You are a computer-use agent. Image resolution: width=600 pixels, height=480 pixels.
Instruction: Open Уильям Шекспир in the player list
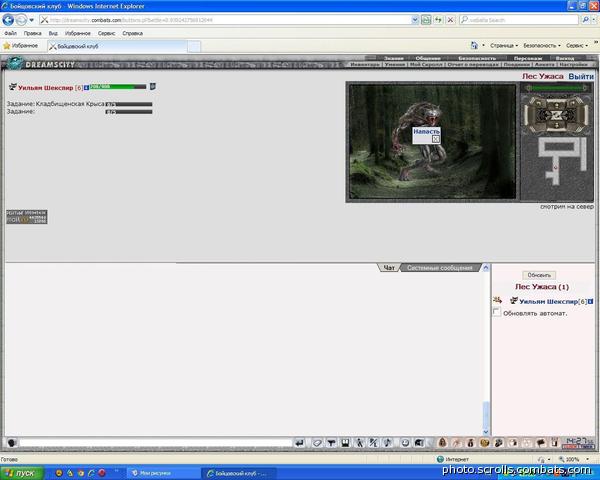(x=548, y=301)
